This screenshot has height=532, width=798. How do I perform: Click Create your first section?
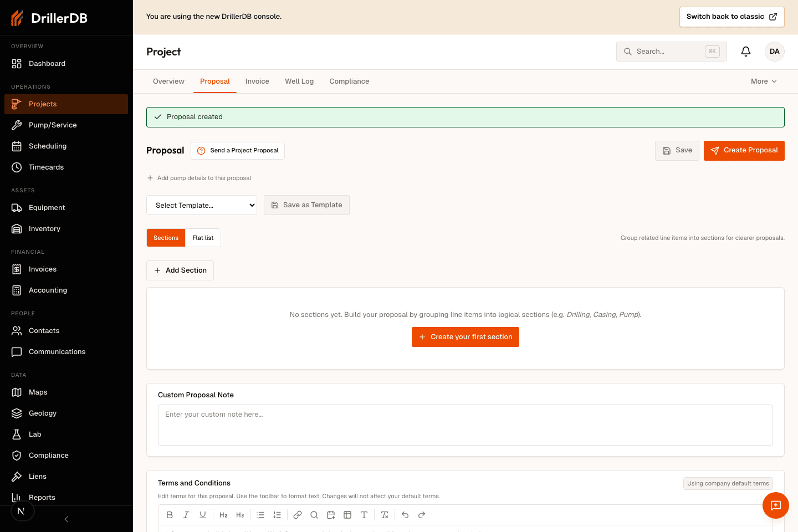tap(465, 337)
